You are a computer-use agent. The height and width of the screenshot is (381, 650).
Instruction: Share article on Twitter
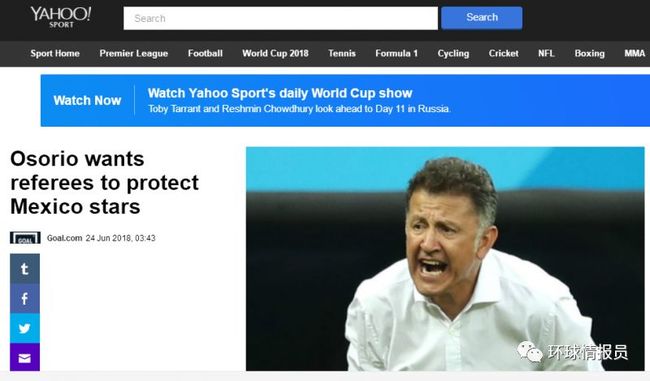click(25, 328)
